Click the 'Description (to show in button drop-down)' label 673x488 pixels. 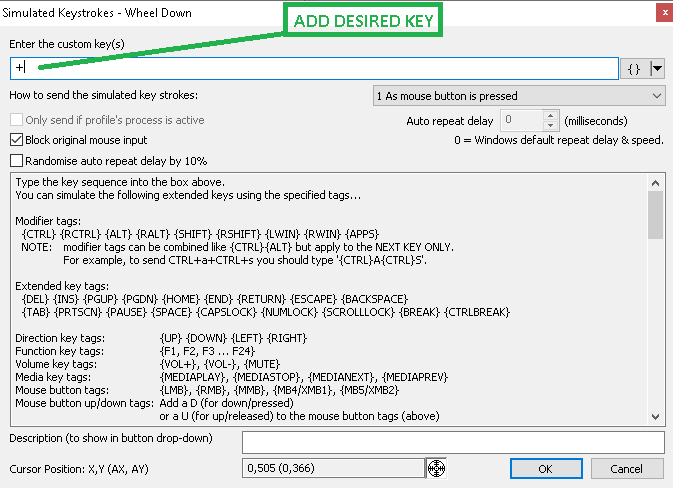pos(111,438)
